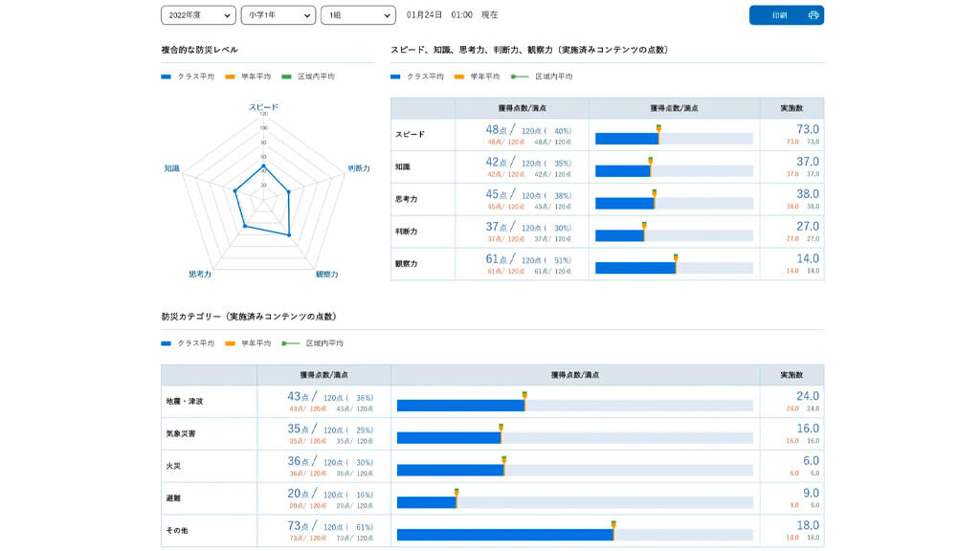Screen dimensions: 980x551
Task: Click the 判断力 label on radar chart
Action: [359, 168]
